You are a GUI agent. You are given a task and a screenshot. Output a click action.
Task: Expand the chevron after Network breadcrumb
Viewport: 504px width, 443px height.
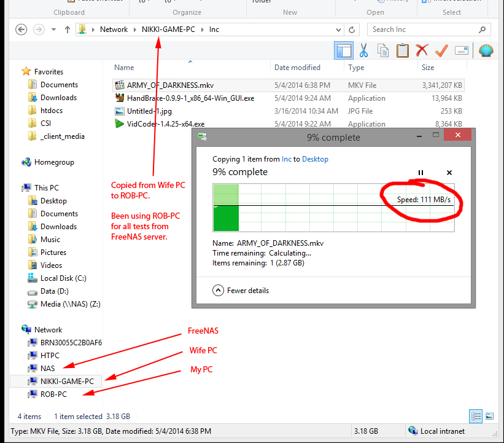[134, 29]
